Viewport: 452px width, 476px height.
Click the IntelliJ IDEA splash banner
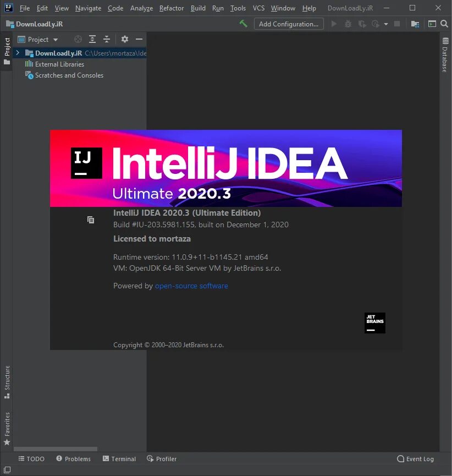click(225, 168)
